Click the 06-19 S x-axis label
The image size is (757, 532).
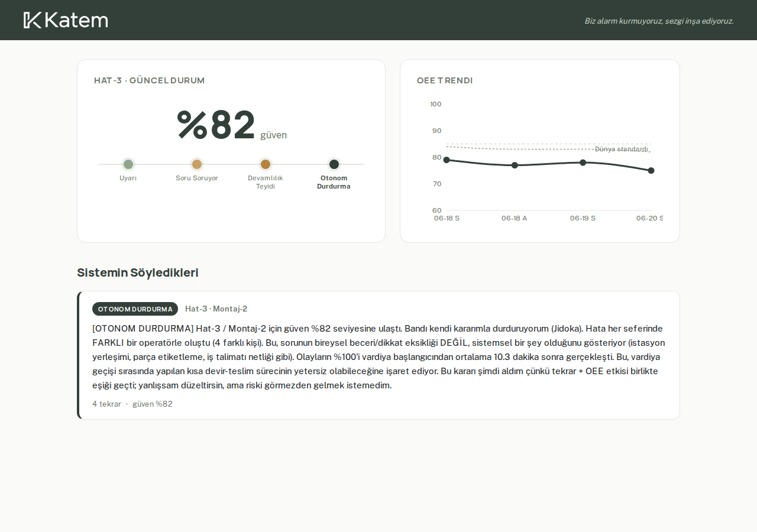point(583,218)
